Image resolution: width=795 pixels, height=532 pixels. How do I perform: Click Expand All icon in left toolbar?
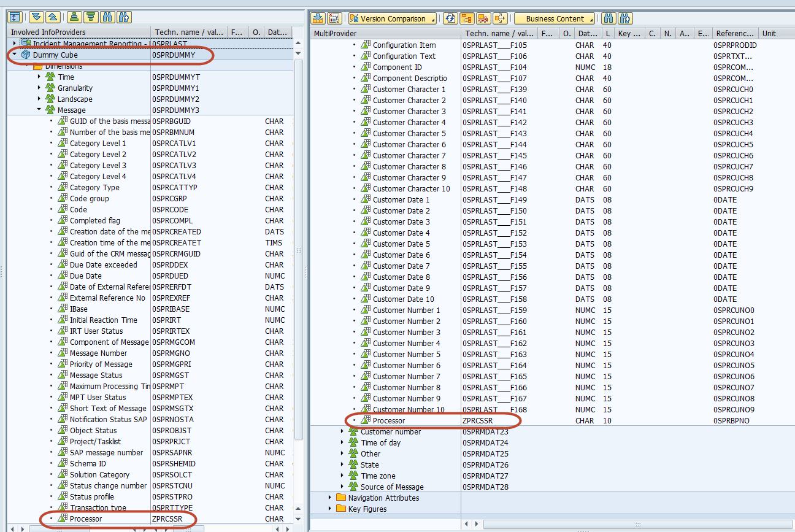click(36, 18)
